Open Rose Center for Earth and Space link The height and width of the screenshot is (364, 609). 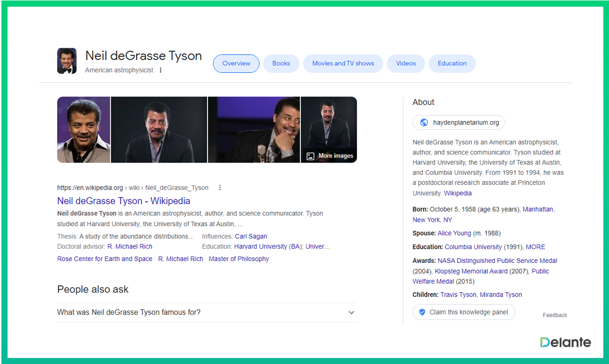pyautogui.click(x=105, y=259)
